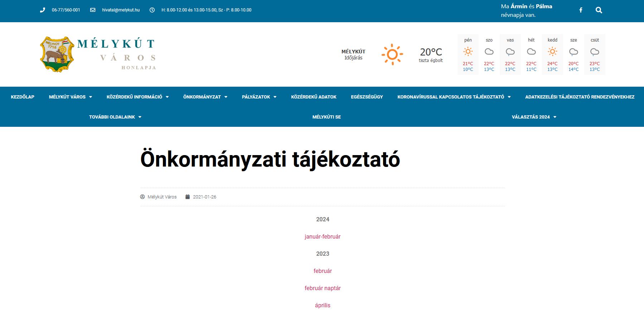Click the Mélykút Időjárás weather label
644x317 pixels.
tap(353, 54)
